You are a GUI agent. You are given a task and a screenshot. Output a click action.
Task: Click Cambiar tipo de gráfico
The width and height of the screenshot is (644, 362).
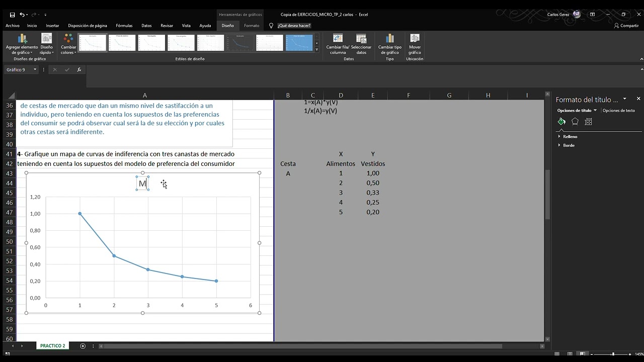click(x=389, y=44)
